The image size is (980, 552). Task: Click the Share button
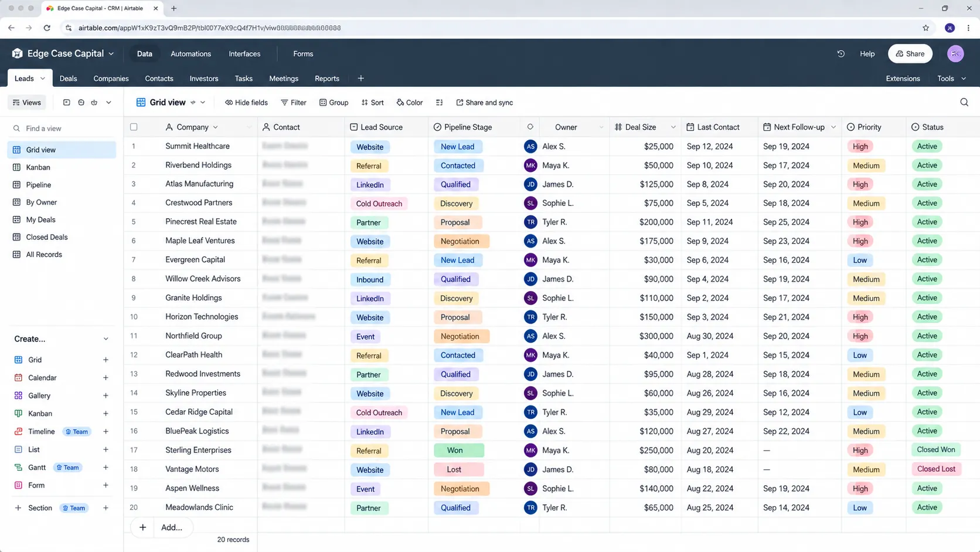click(x=910, y=53)
